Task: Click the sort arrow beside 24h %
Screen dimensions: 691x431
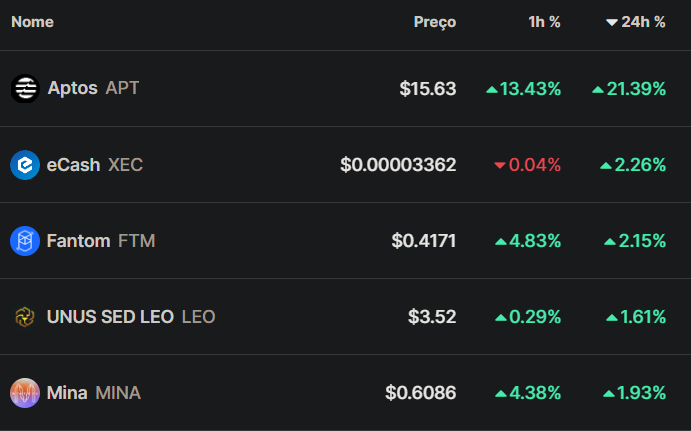Action: click(x=612, y=22)
